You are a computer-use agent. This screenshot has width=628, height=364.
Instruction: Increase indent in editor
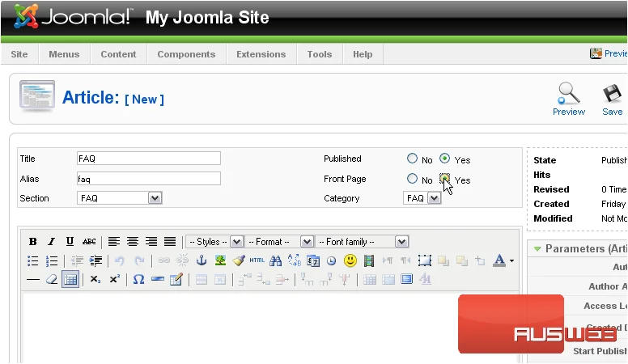pos(95,260)
